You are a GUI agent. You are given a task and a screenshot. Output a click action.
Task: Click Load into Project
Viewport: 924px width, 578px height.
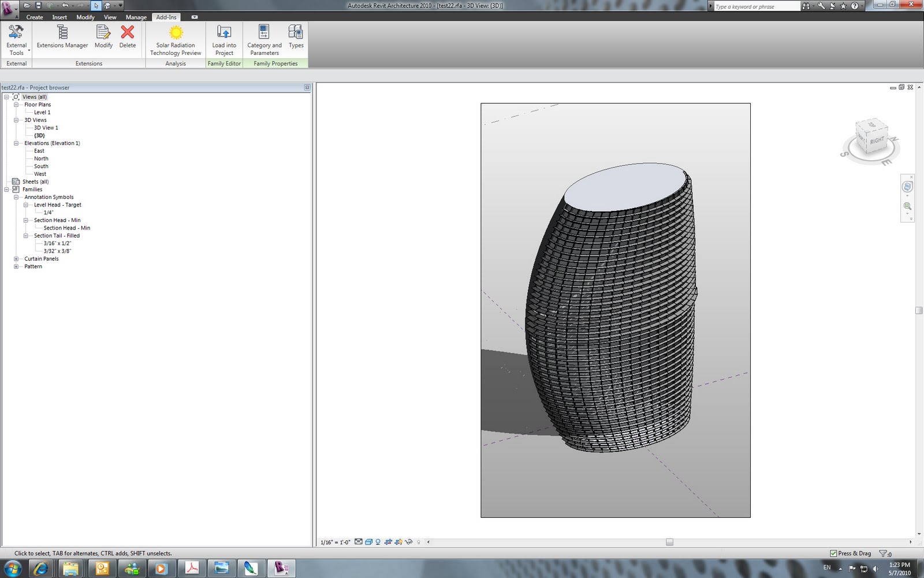(223, 39)
